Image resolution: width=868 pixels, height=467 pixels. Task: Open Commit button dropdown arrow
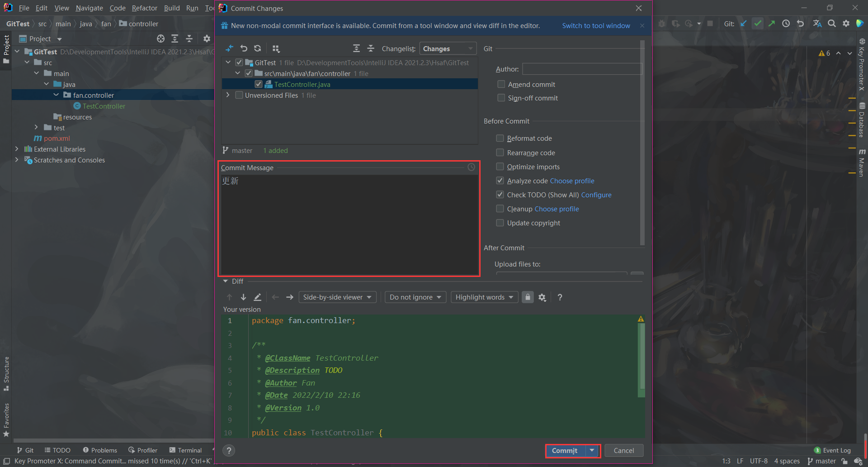pyautogui.click(x=592, y=450)
